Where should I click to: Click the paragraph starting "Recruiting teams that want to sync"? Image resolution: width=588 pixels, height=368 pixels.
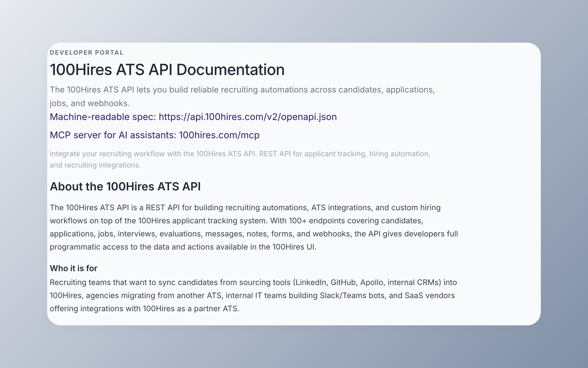(x=253, y=295)
